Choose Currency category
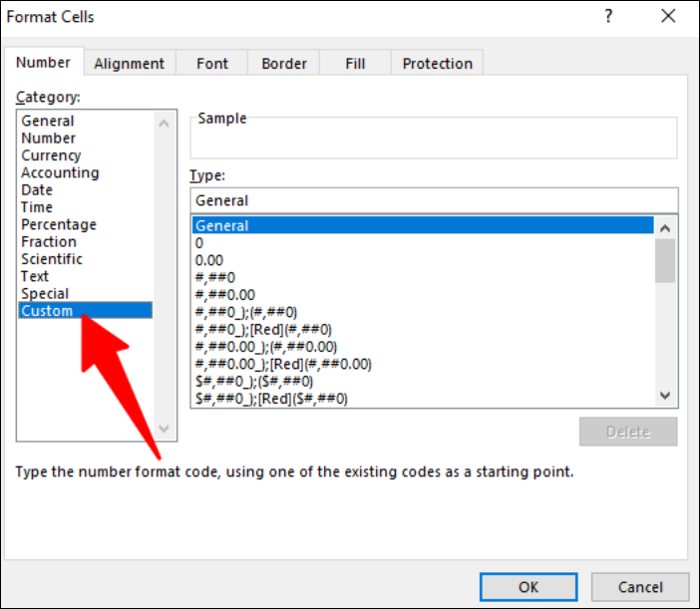This screenshot has height=609, width=700. [51, 155]
